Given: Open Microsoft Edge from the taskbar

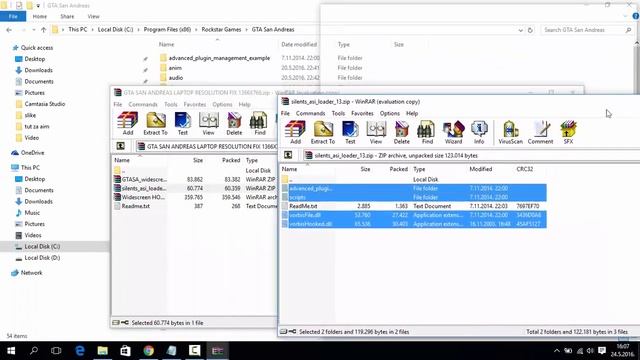Looking at the screenshot, I should 80,351.
